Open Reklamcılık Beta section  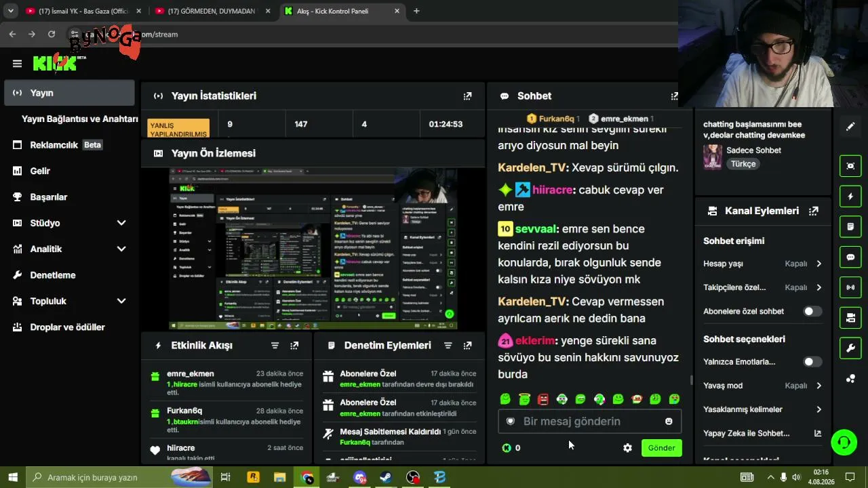(66, 145)
